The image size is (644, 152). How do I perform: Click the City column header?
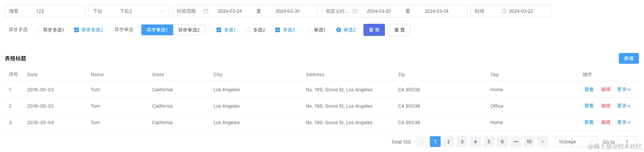click(218, 74)
